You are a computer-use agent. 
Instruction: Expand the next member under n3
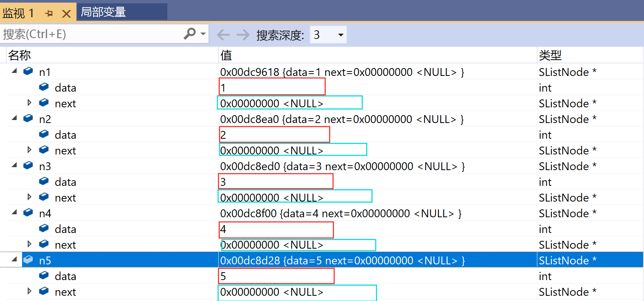[29, 197]
